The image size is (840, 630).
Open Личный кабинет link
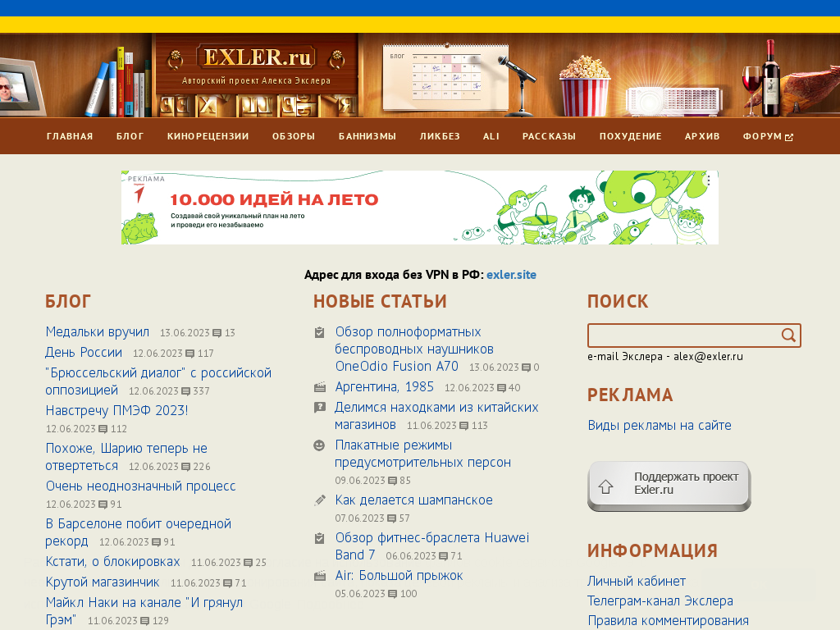(637, 582)
